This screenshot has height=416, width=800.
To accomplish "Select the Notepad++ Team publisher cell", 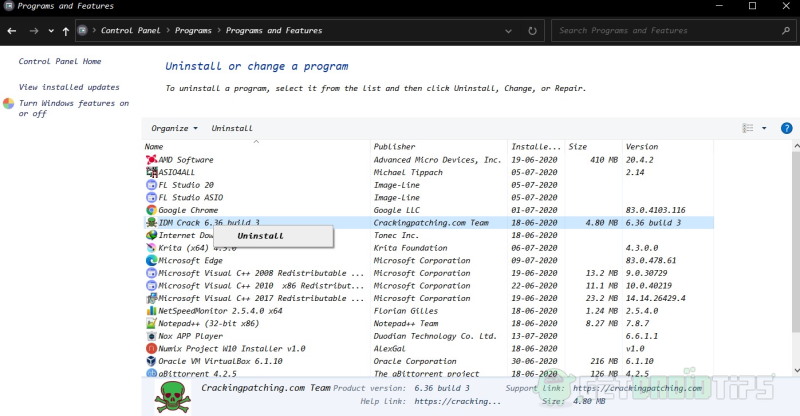I will click(x=406, y=323).
